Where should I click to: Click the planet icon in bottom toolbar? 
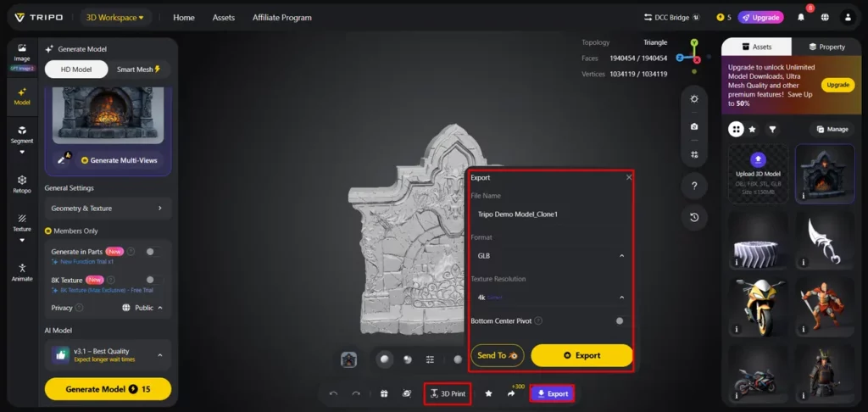407,393
